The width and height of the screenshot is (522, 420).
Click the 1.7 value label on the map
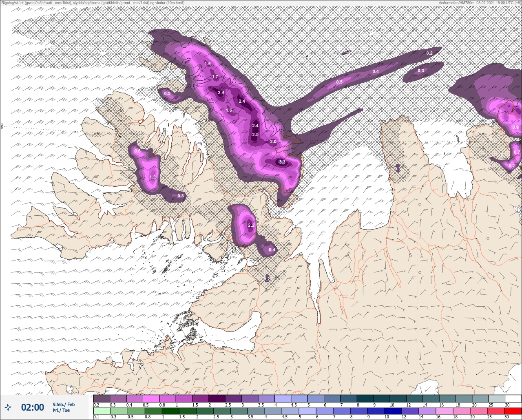pos(215,77)
